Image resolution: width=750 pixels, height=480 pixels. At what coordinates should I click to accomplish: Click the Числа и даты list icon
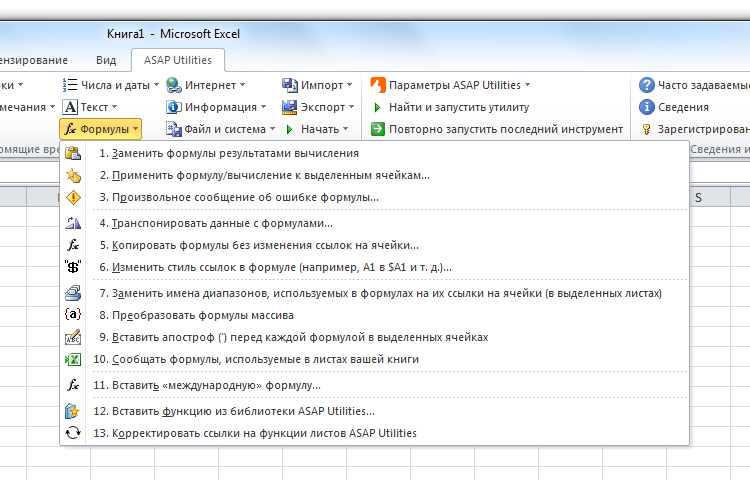(70, 85)
